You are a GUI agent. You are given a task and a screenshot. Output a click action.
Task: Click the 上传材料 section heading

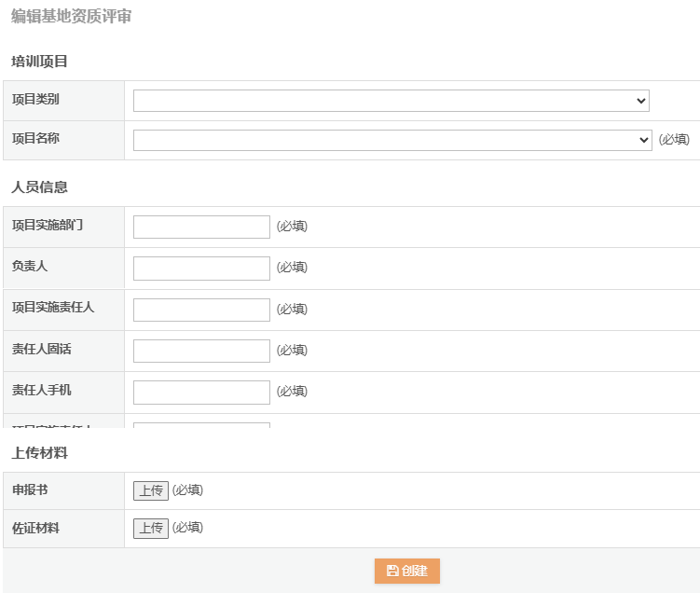[x=39, y=453]
